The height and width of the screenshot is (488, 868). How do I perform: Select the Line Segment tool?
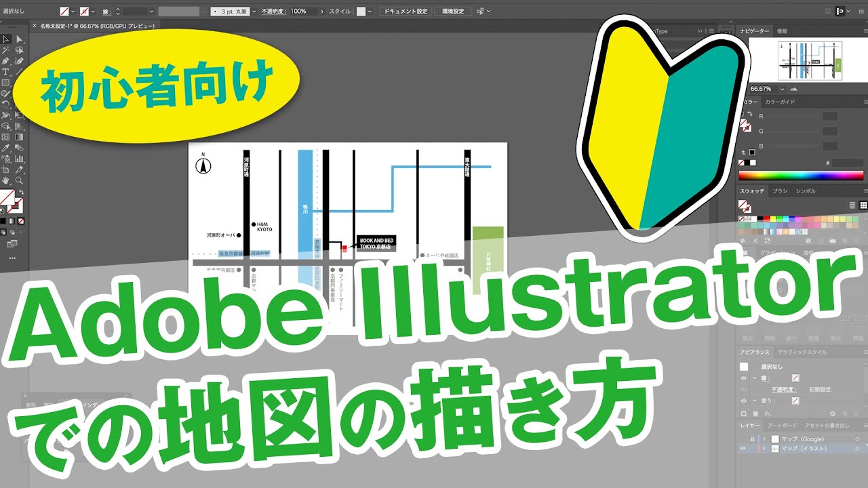click(x=20, y=72)
